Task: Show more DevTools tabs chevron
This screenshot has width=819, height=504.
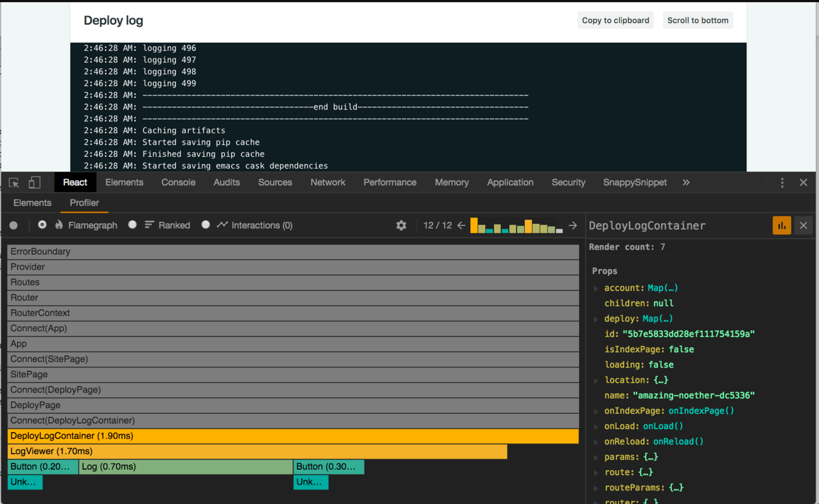Action: click(686, 182)
